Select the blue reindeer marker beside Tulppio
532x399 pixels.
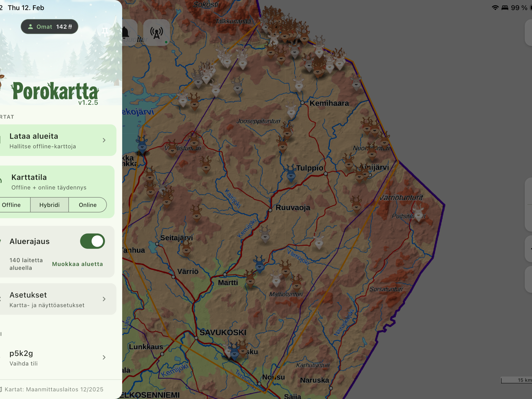tap(291, 173)
